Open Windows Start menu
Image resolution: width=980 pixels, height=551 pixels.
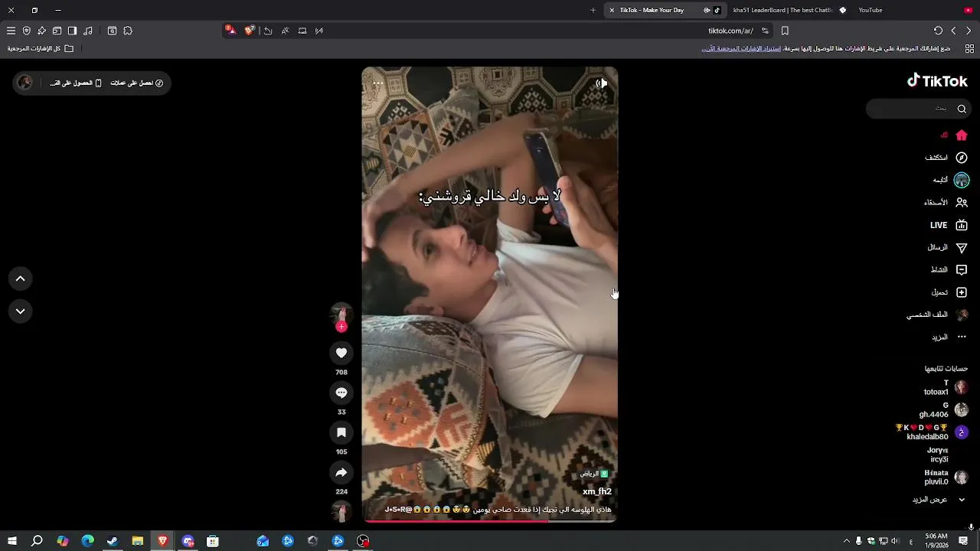pos(11,541)
